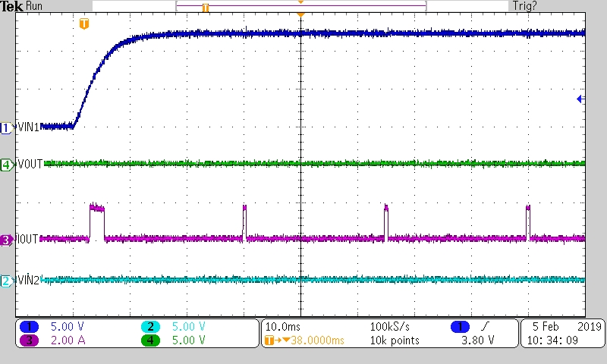Screen dimensions: 607x364
Task: Click the channel 2 VIN2 ground marker
Action: pyautogui.click(x=7, y=281)
